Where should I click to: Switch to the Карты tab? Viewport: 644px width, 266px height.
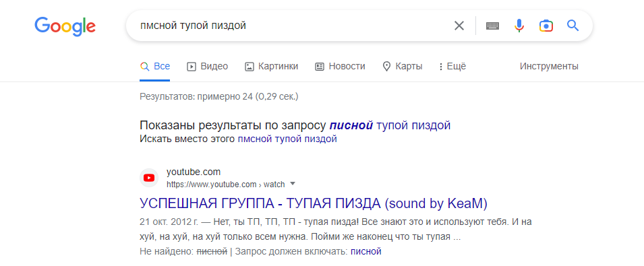click(x=403, y=67)
